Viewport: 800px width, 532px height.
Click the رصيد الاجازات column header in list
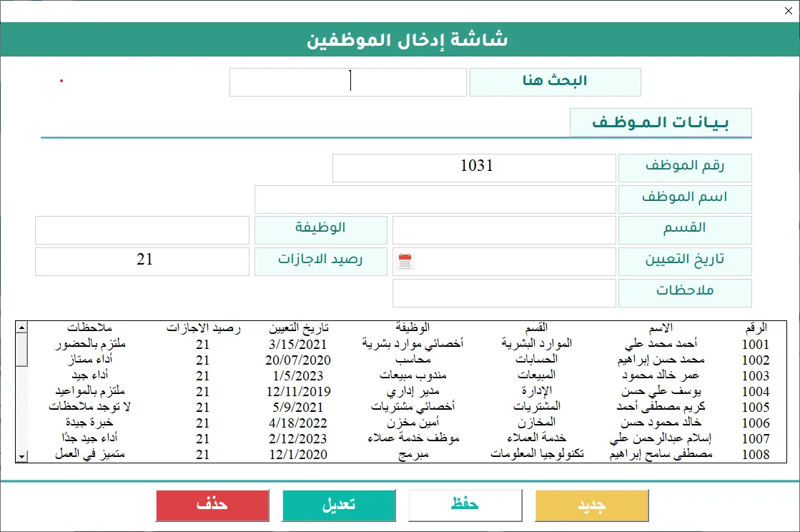203,327
